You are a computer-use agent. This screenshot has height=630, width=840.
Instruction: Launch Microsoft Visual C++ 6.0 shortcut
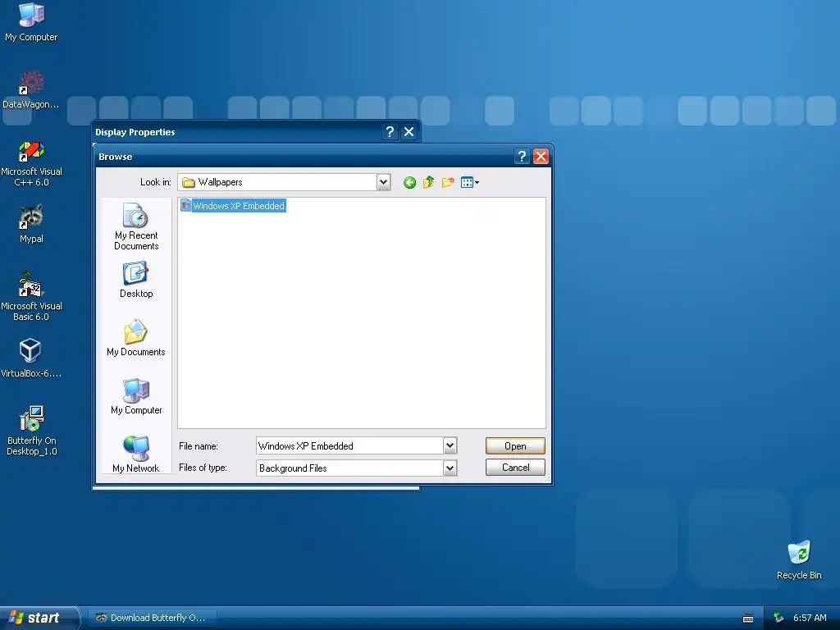pos(31,163)
